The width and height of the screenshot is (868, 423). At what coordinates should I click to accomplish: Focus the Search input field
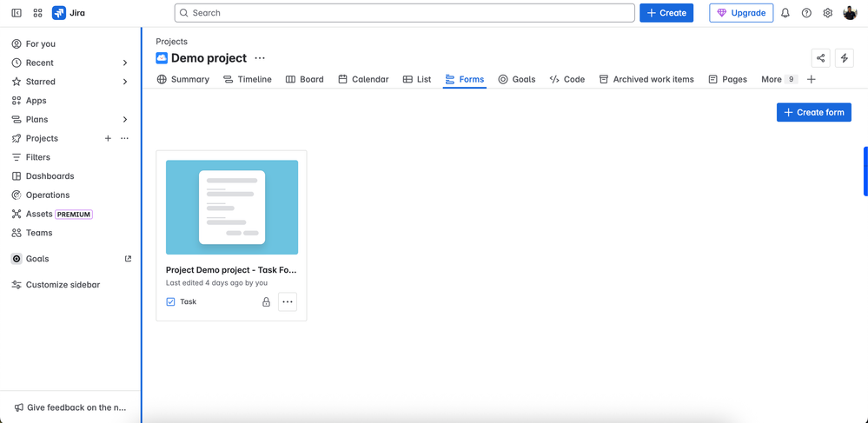pyautogui.click(x=405, y=13)
